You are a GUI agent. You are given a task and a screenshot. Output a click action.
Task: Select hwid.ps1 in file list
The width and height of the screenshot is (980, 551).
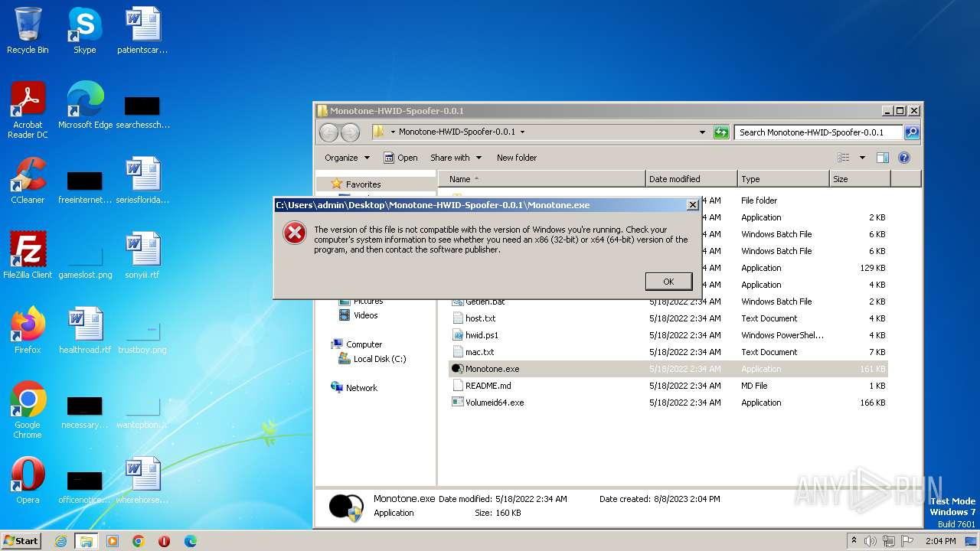tap(668, 335)
